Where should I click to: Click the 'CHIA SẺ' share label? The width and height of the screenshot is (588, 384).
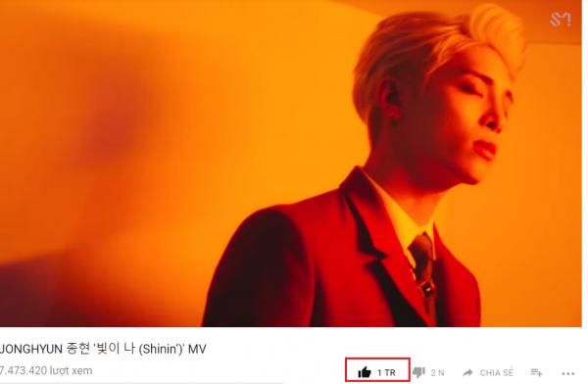496,373
